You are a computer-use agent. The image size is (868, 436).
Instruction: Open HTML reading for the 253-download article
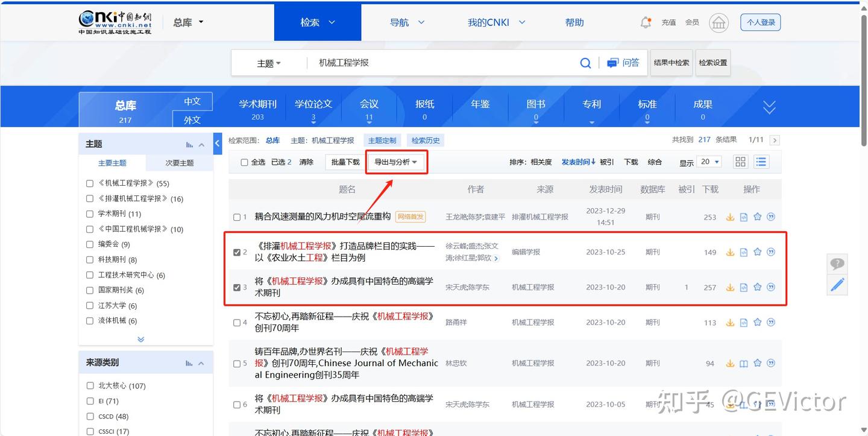pos(744,217)
